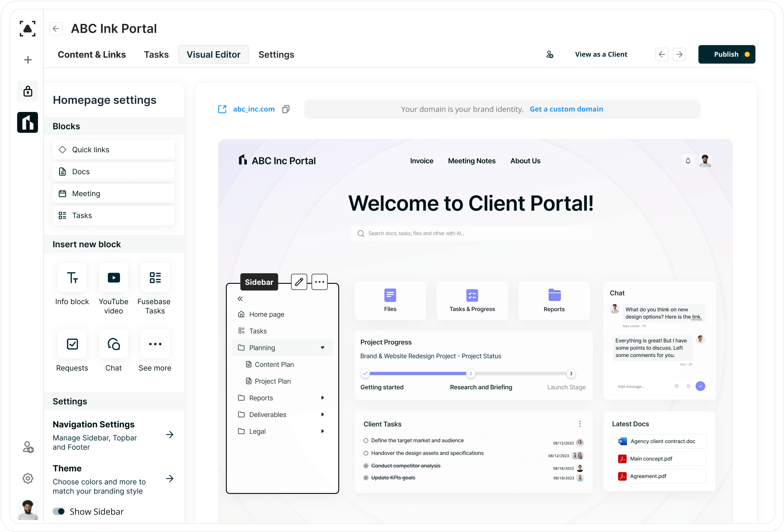Uncheck the 'Conduct competitor analysis' task
Screen dimensions: 784x532
coord(366,466)
